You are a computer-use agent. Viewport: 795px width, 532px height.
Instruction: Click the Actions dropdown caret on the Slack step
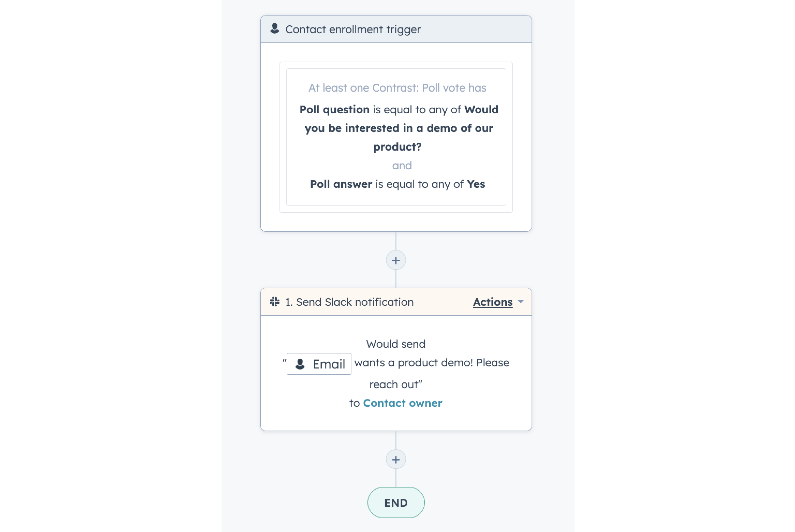pos(521,302)
